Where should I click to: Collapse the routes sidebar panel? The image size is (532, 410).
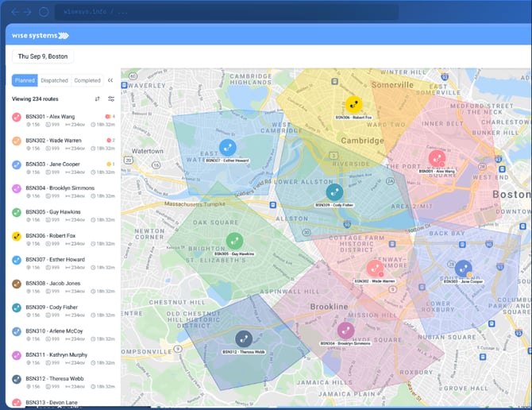[110, 80]
